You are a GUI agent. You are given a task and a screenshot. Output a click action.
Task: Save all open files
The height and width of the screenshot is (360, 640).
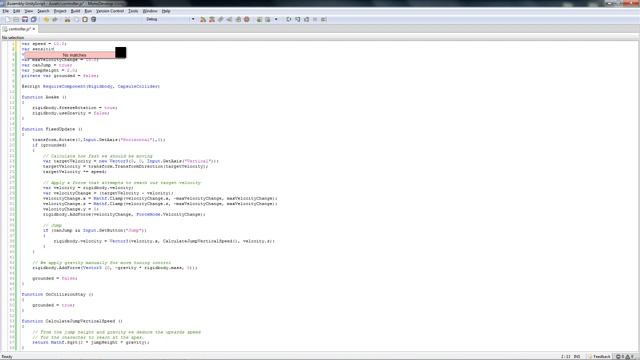pos(33,20)
